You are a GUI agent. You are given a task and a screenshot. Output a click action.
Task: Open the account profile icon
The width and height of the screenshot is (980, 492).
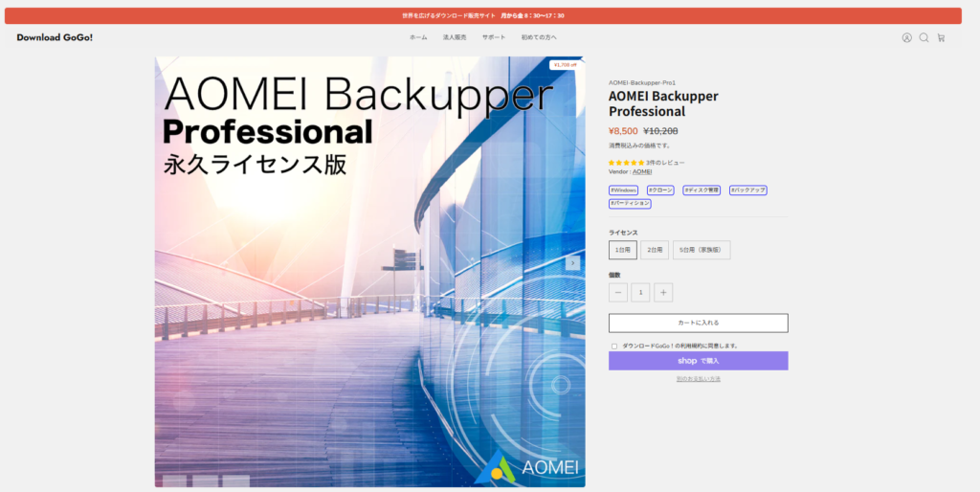907,37
